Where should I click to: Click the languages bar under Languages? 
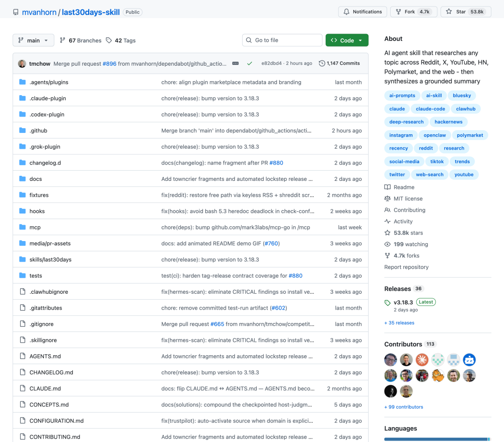pos(437,439)
